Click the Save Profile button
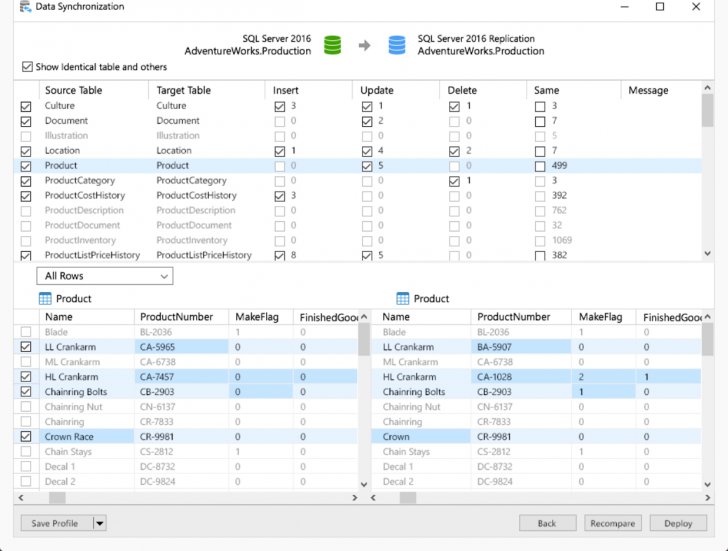Image resolution: width=728 pixels, height=551 pixels. 57,523
